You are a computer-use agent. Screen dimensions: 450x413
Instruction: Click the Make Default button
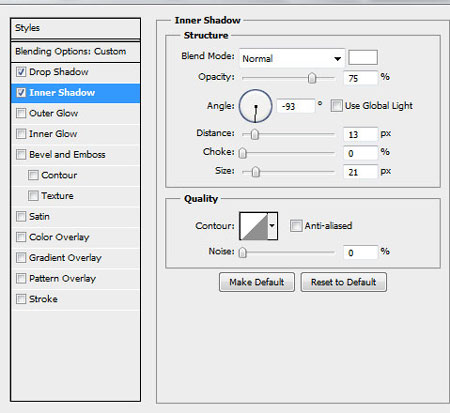pyautogui.click(x=257, y=282)
